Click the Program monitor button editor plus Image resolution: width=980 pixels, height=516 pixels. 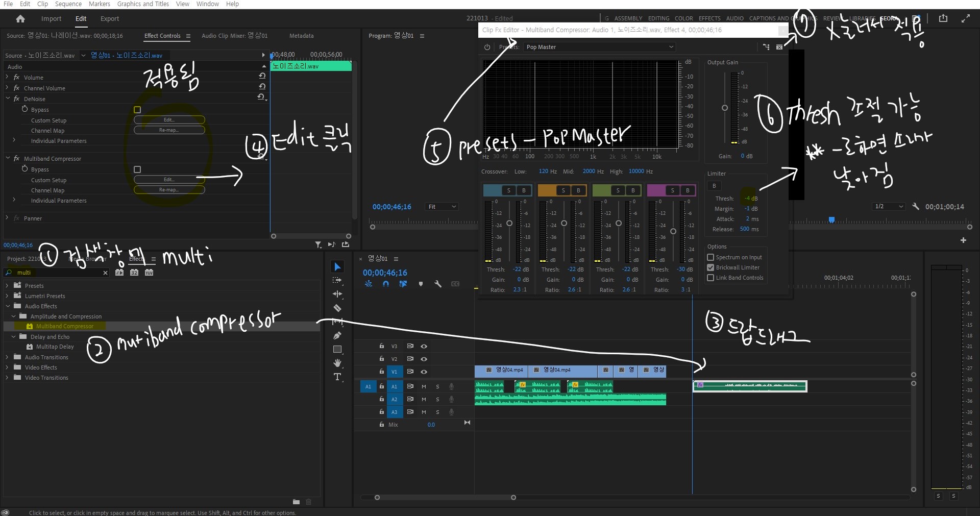click(x=963, y=240)
